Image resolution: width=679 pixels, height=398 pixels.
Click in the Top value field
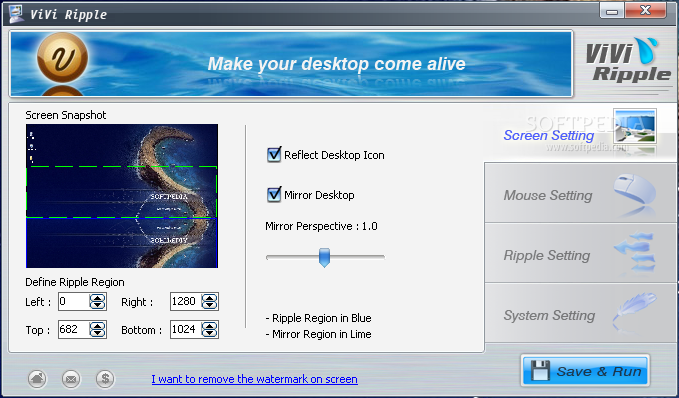pos(74,330)
